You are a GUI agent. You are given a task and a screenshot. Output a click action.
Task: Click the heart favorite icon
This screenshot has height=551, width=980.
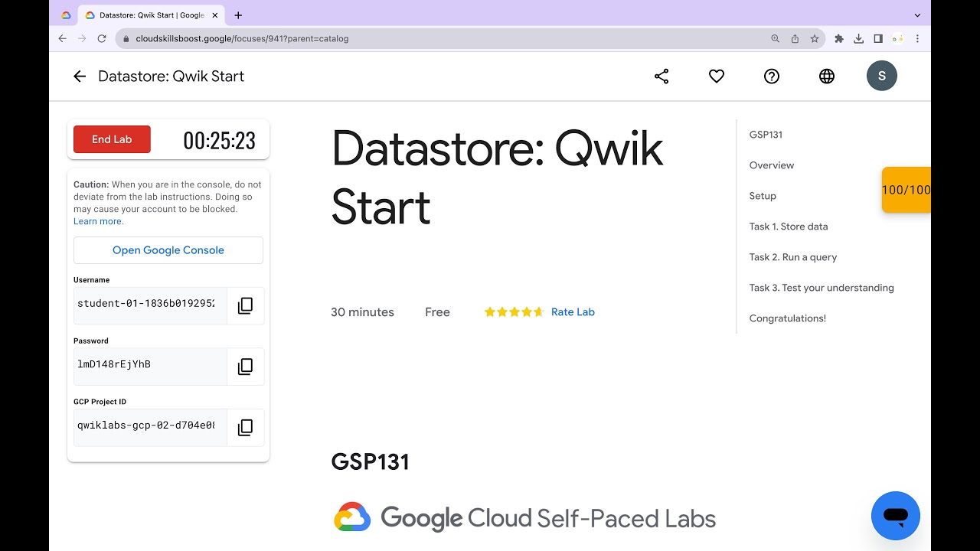click(x=717, y=77)
